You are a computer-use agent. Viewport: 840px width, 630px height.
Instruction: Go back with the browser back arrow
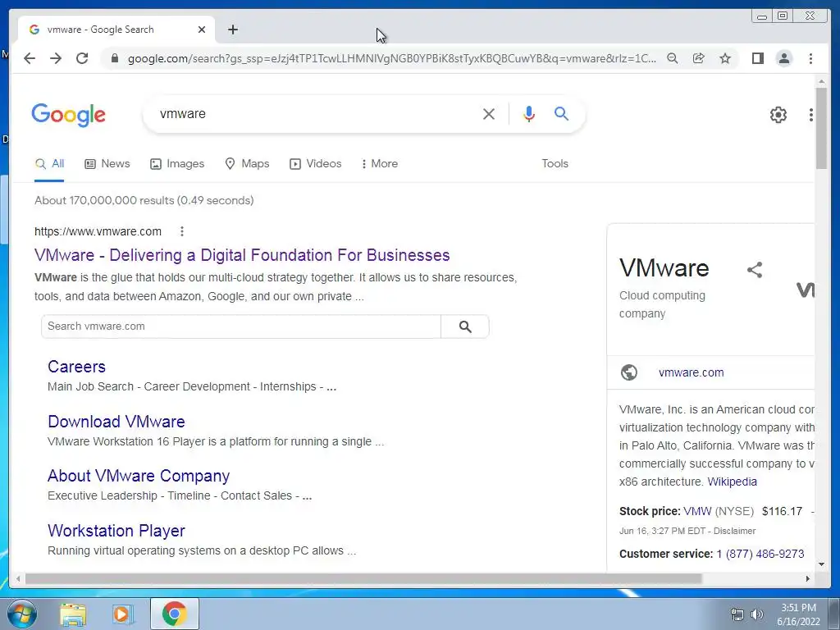click(x=30, y=58)
